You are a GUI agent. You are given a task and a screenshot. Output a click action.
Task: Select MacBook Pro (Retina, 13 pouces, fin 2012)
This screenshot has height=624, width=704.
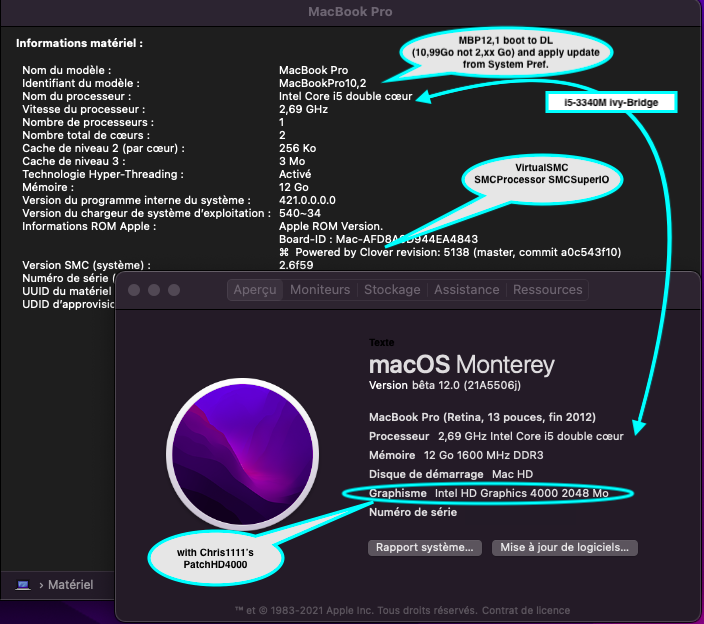482,417
